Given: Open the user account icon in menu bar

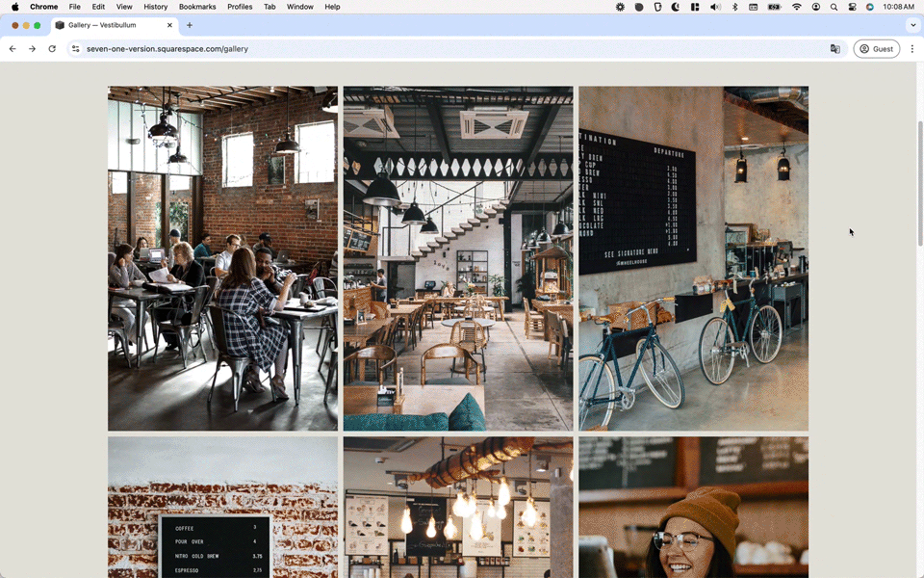Looking at the screenshot, I should (815, 7).
